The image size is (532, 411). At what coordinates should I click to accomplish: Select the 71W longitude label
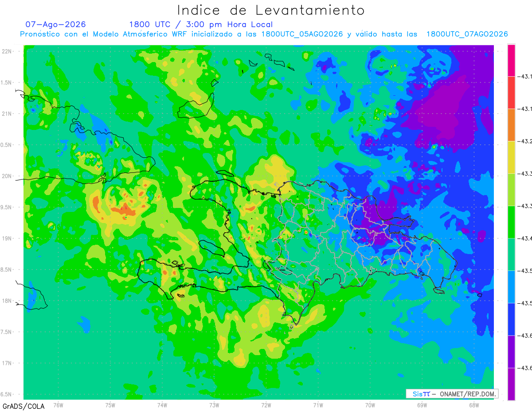(318, 405)
